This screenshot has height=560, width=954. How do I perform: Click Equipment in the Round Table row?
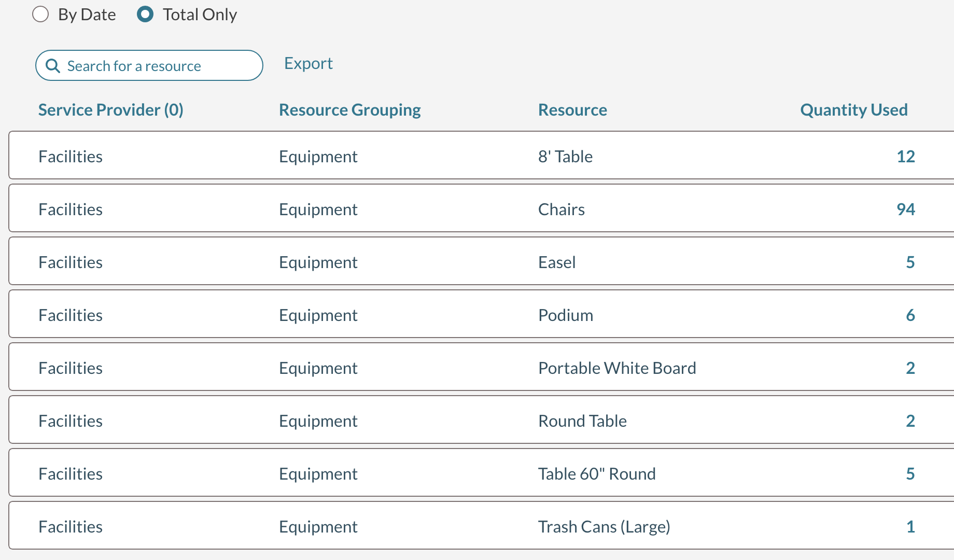coord(318,421)
